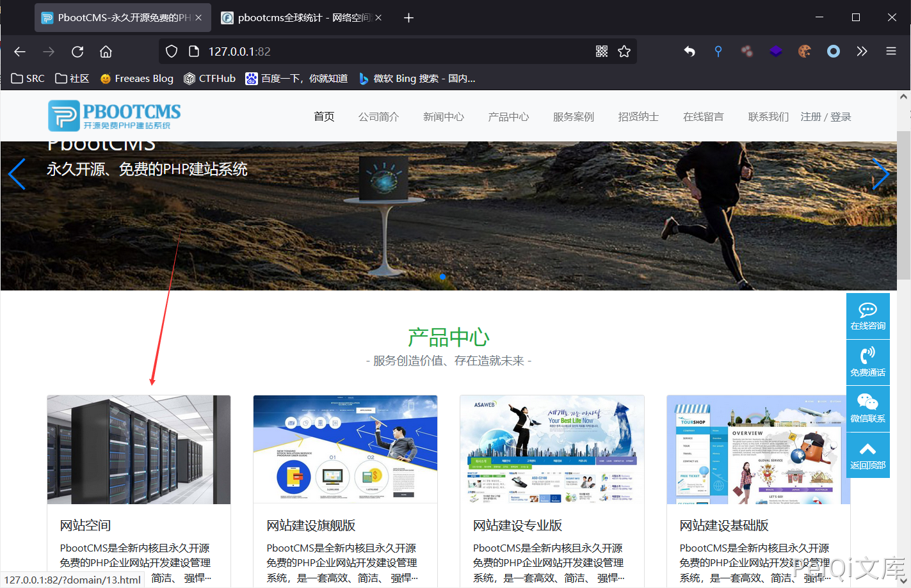Click the shield tracking protection icon
Screen dimensions: 911x588
tap(172, 51)
